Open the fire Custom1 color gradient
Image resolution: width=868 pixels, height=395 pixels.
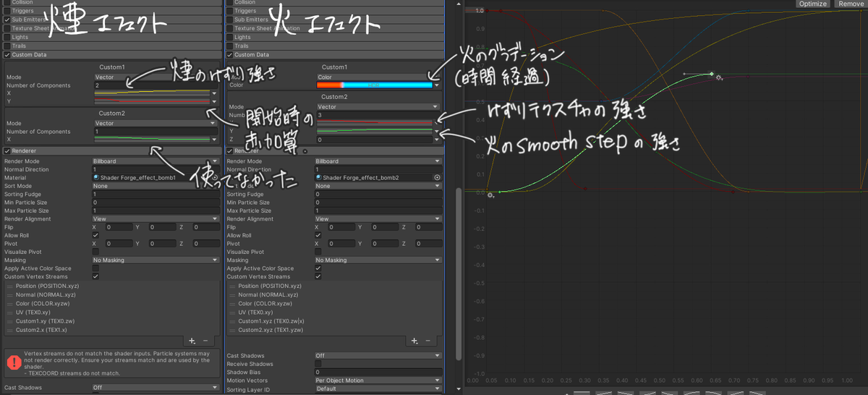click(374, 85)
